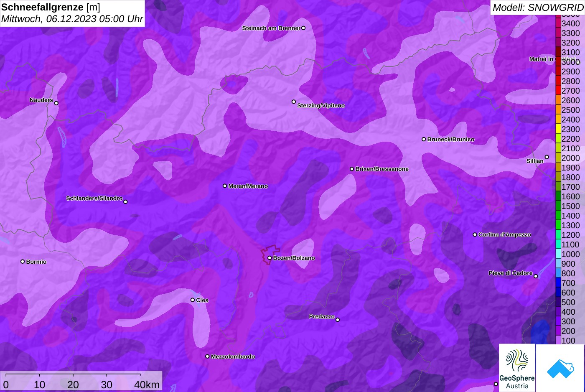The height and width of the screenshot is (392, 585).
Task: Click the Meran/Merano location dot
Action: coord(225,186)
